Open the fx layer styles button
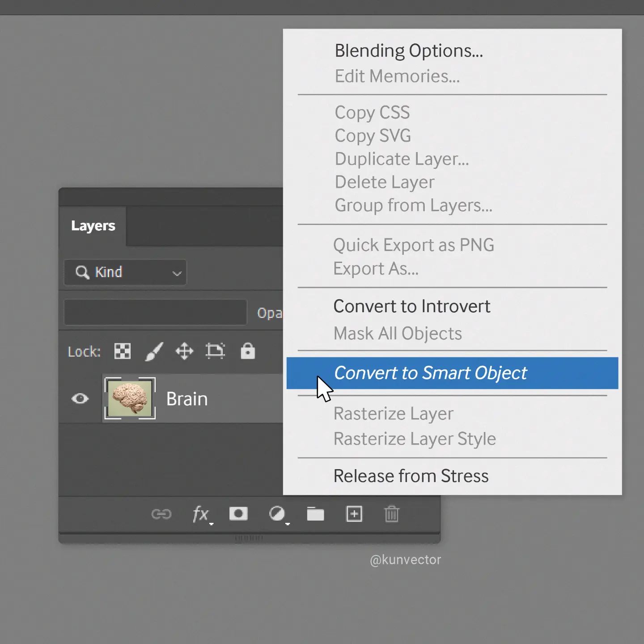 click(x=202, y=514)
